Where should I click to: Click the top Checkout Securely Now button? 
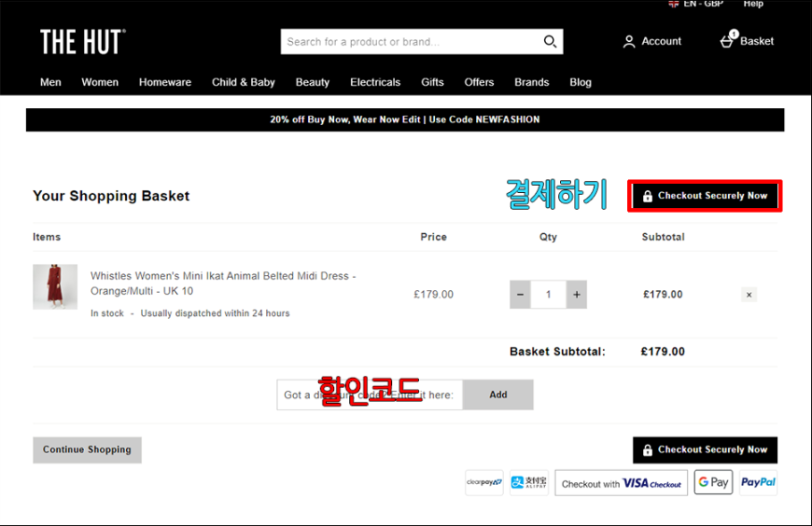705,196
